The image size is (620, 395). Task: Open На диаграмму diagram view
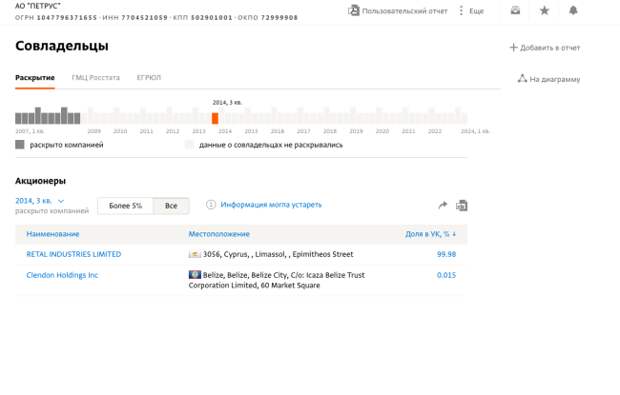(x=549, y=79)
